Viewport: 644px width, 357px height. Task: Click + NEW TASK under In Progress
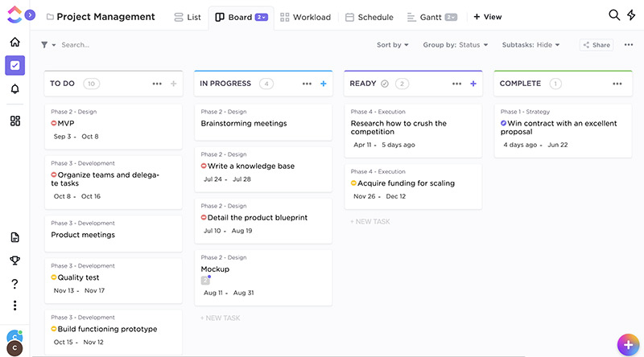220,318
